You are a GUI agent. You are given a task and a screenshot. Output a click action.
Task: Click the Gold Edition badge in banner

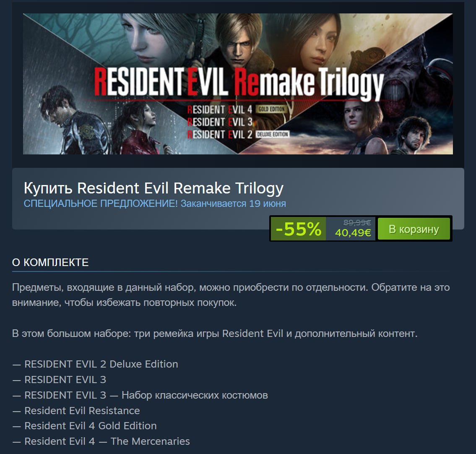click(x=271, y=109)
